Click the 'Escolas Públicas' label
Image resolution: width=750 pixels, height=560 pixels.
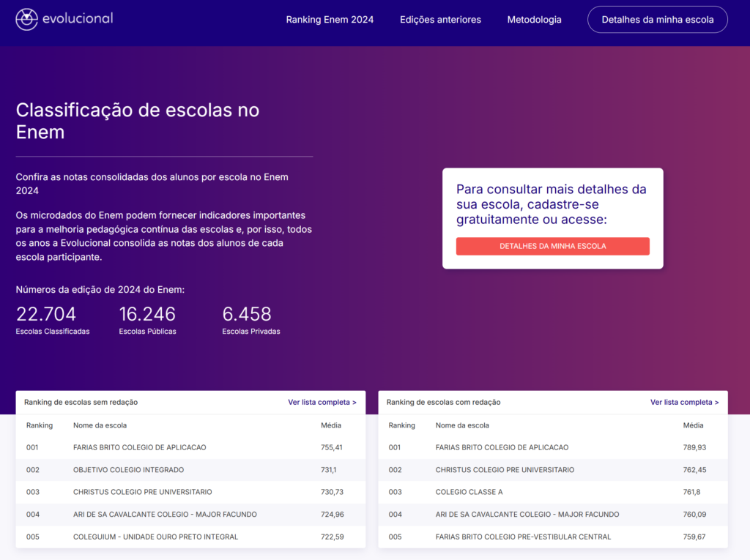click(x=147, y=332)
